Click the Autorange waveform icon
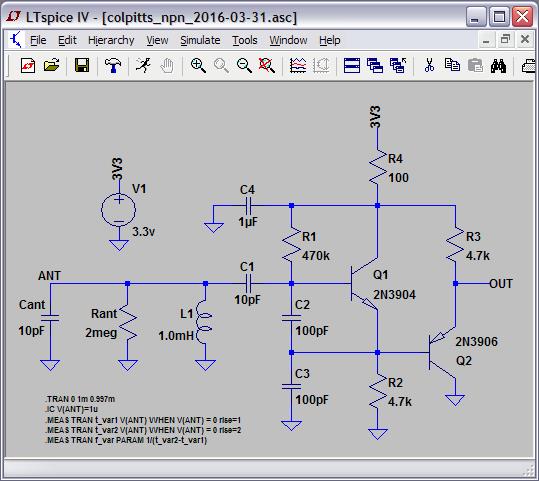Image resolution: width=539 pixels, height=481 pixels. (x=298, y=65)
